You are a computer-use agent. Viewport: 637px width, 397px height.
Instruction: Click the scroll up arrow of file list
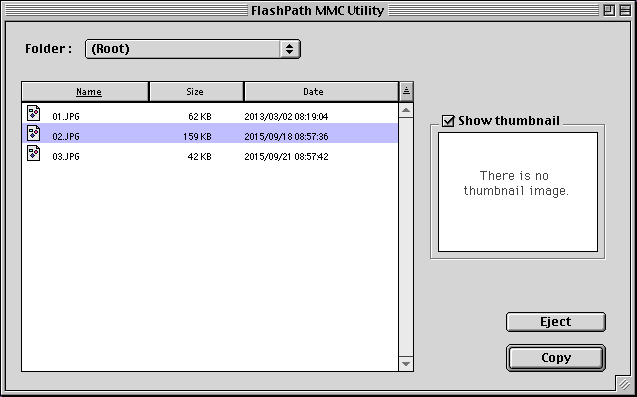[x=406, y=110]
